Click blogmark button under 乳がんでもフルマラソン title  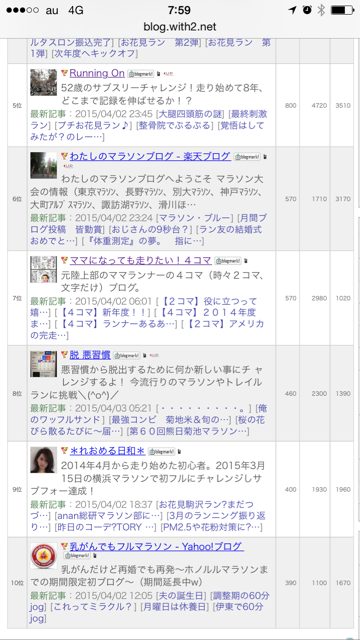click(77, 556)
